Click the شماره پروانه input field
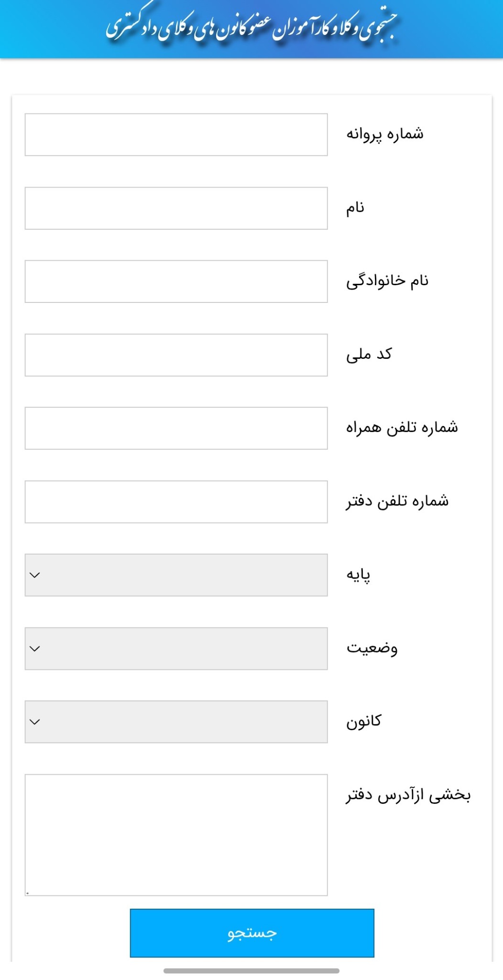This screenshot has height=980, width=503. [176, 134]
